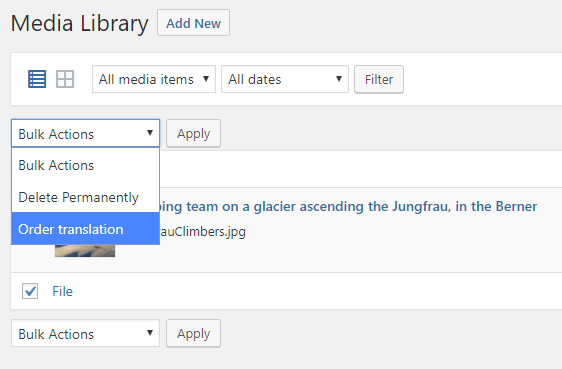
Task: Click the arrow of All dates select
Action: point(339,78)
